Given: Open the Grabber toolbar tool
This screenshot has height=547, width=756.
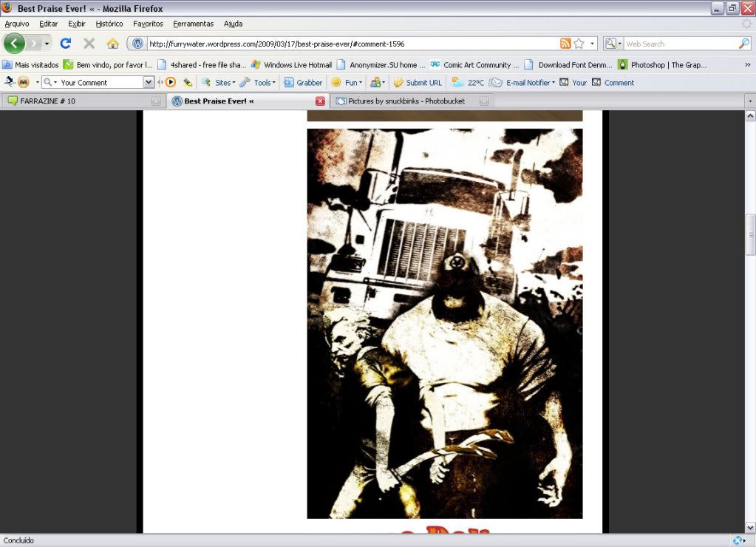Looking at the screenshot, I should [303, 83].
